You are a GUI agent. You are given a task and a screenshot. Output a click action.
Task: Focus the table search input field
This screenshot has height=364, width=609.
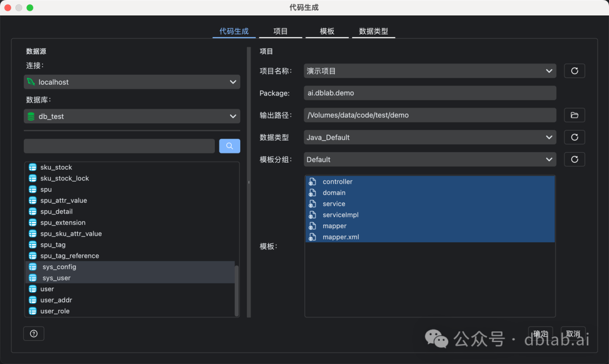pyautogui.click(x=119, y=146)
